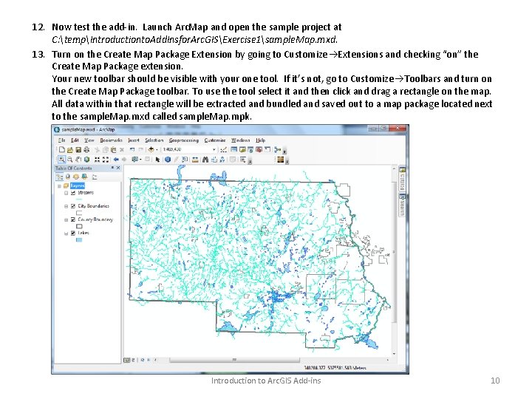Viewport: 532px width, 399px height.
Task: Click the Open folder icon in ArcMap toolbar
Action: pyautogui.click(x=70, y=149)
